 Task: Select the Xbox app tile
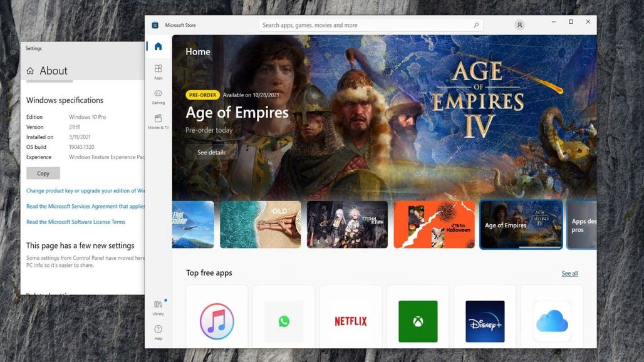(x=418, y=321)
